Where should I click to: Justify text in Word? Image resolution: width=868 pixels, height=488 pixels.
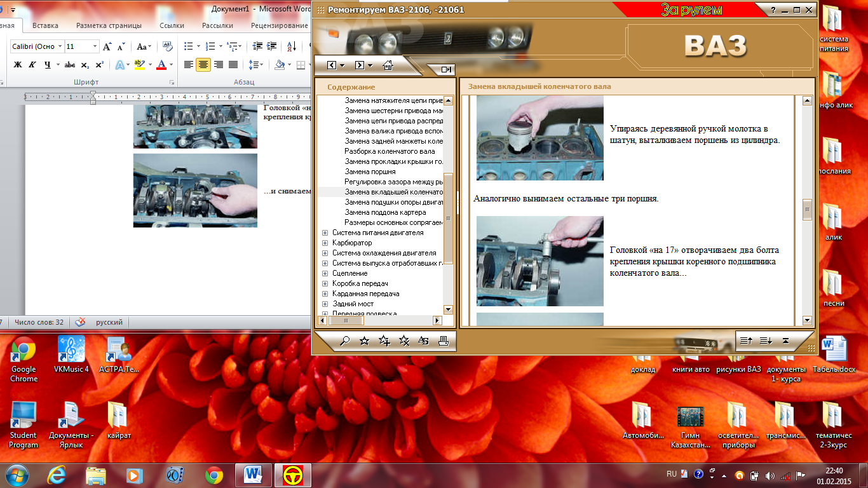pyautogui.click(x=233, y=65)
